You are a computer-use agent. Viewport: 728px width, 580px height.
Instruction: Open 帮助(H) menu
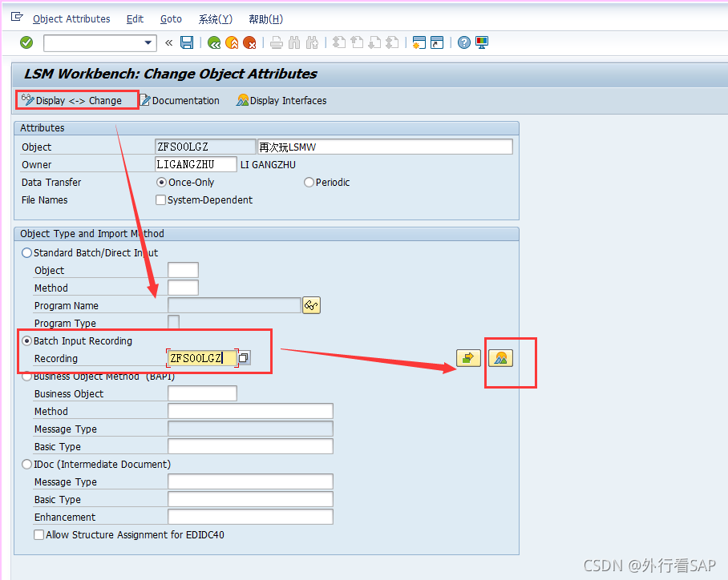click(x=265, y=19)
